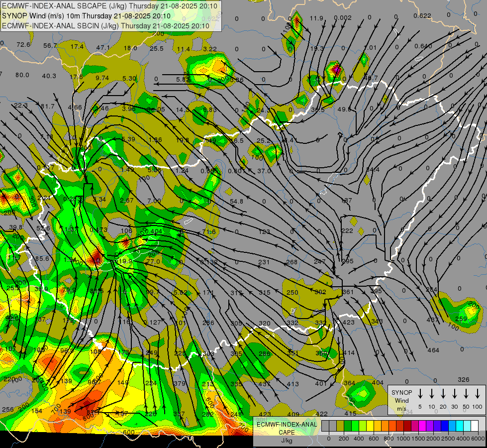Click the map value 404
This screenshot has height=448, width=487.
378,383
